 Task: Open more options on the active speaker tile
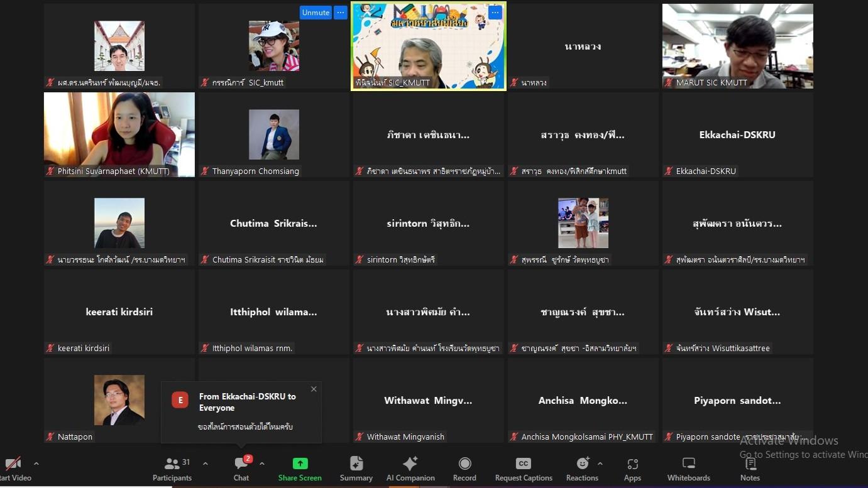[495, 13]
